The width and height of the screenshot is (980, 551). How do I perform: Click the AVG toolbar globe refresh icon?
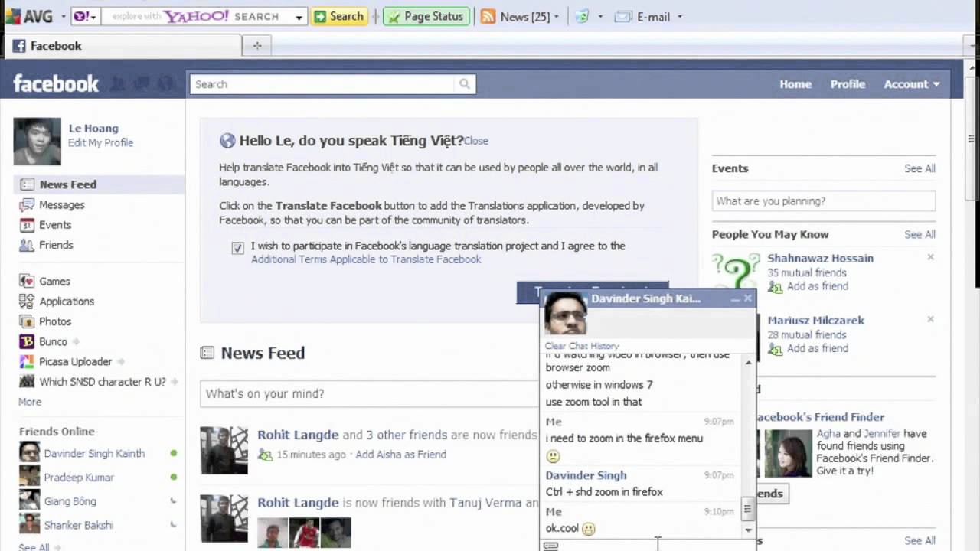tap(582, 16)
